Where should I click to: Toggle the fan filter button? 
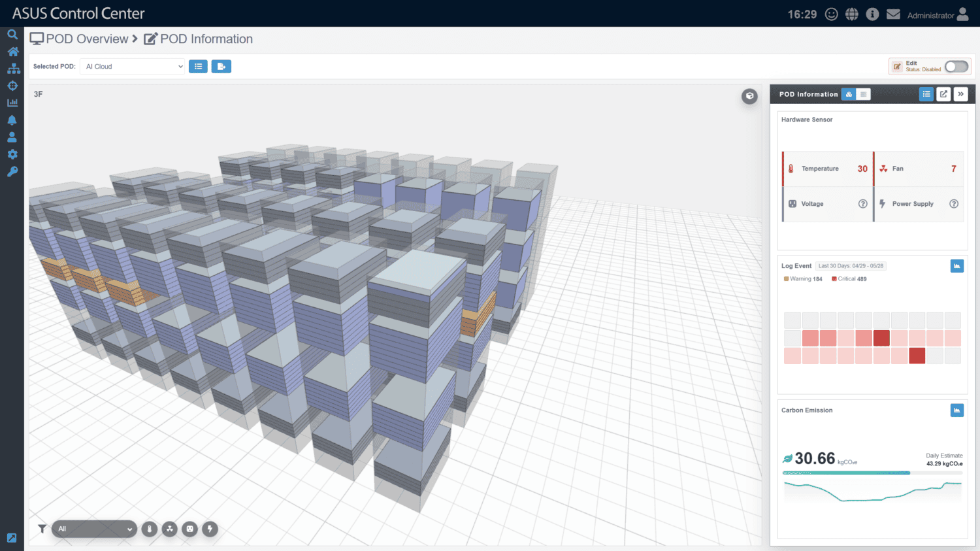tap(170, 529)
